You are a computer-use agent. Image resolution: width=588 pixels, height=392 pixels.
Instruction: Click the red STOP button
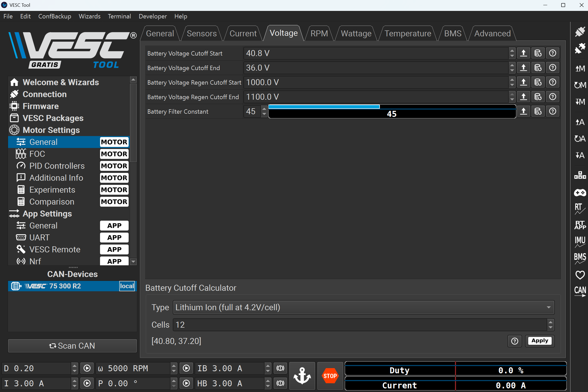point(330,376)
